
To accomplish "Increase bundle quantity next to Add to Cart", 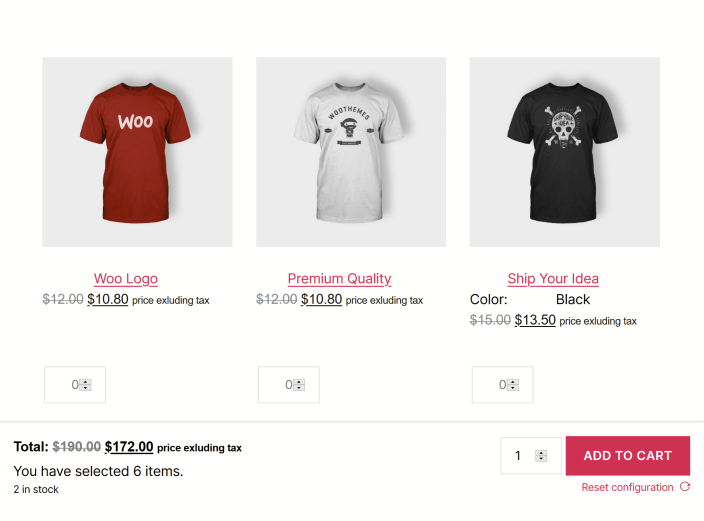I will (541, 453).
